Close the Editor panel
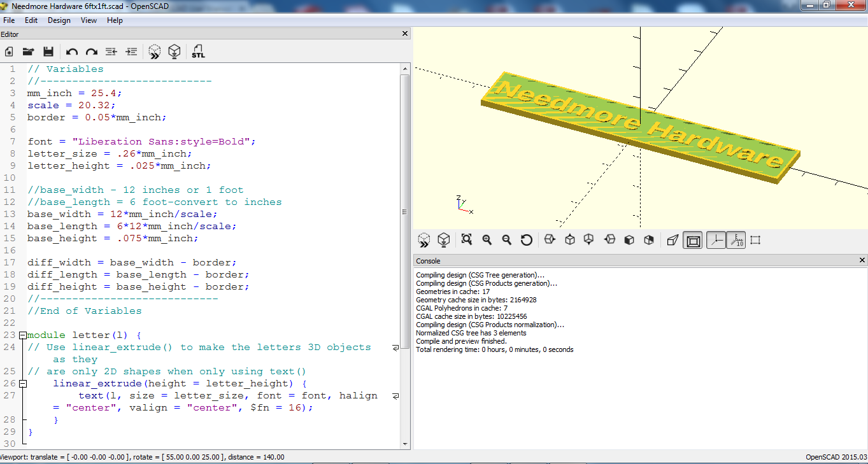The width and height of the screenshot is (868, 464). pyautogui.click(x=405, y=34)
